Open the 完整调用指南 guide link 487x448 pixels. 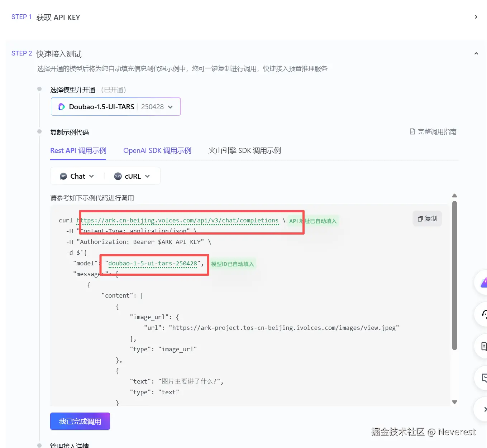(433, 132)
